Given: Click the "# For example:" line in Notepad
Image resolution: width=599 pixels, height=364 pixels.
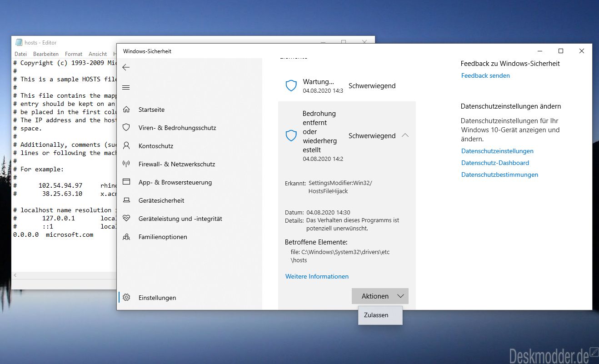Looking at the screenshot, I should pyautogui.click(x=39, y=169).
